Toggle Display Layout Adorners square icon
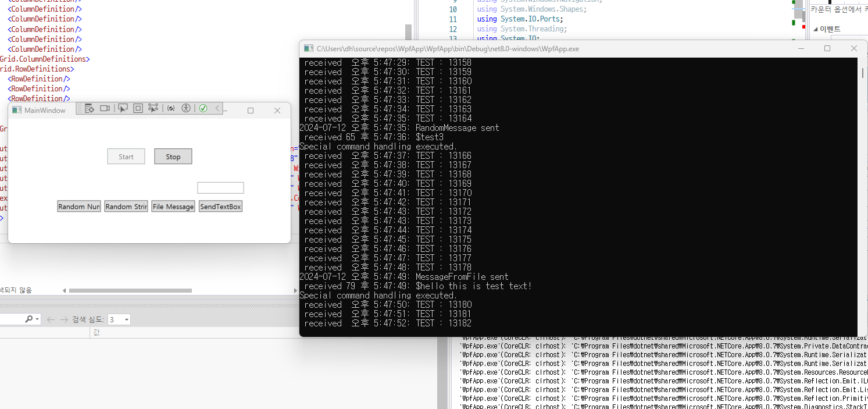Image resolution: width=868 pixels, height=409 pixels. coord(138,108)
